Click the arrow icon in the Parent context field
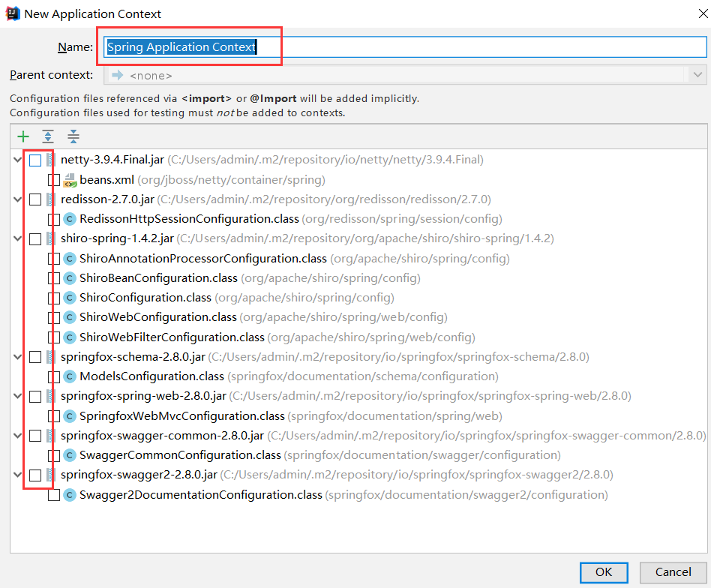 pyautogui.click(x=118, y=75)
